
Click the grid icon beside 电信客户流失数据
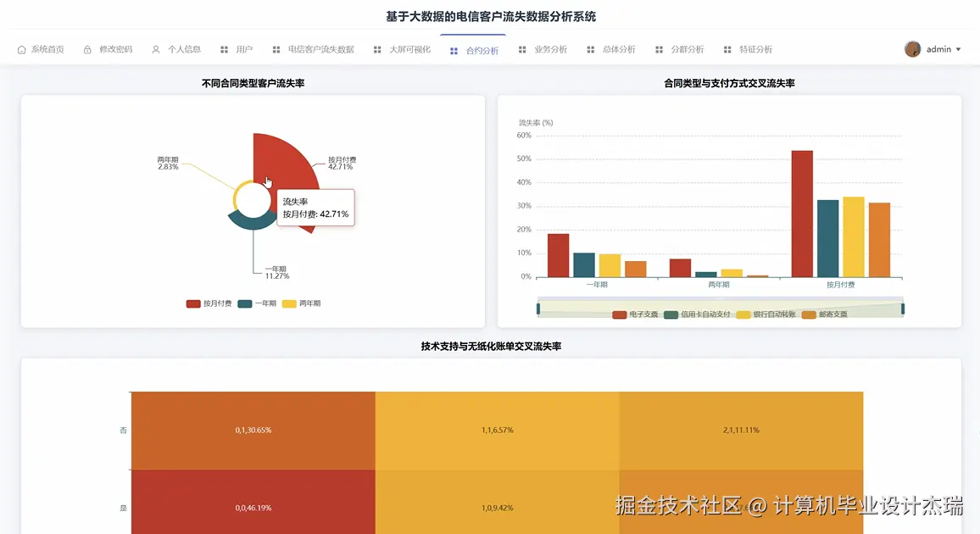click(276, 49)
